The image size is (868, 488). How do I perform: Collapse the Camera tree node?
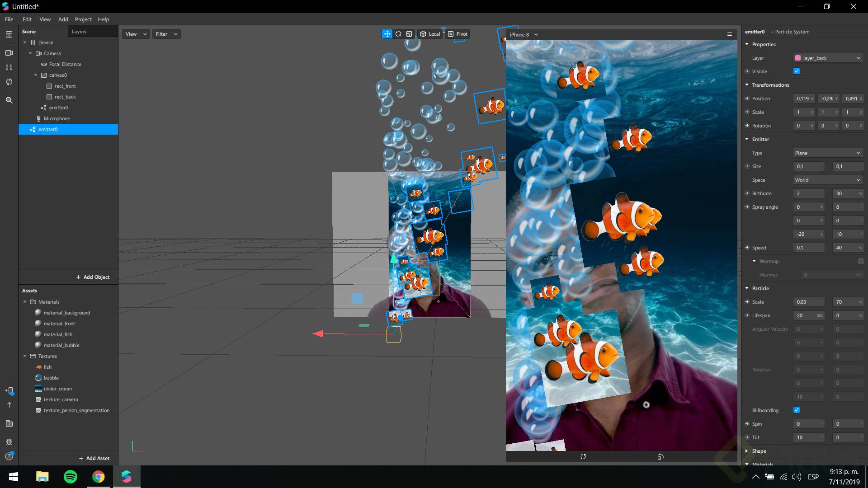30,53
